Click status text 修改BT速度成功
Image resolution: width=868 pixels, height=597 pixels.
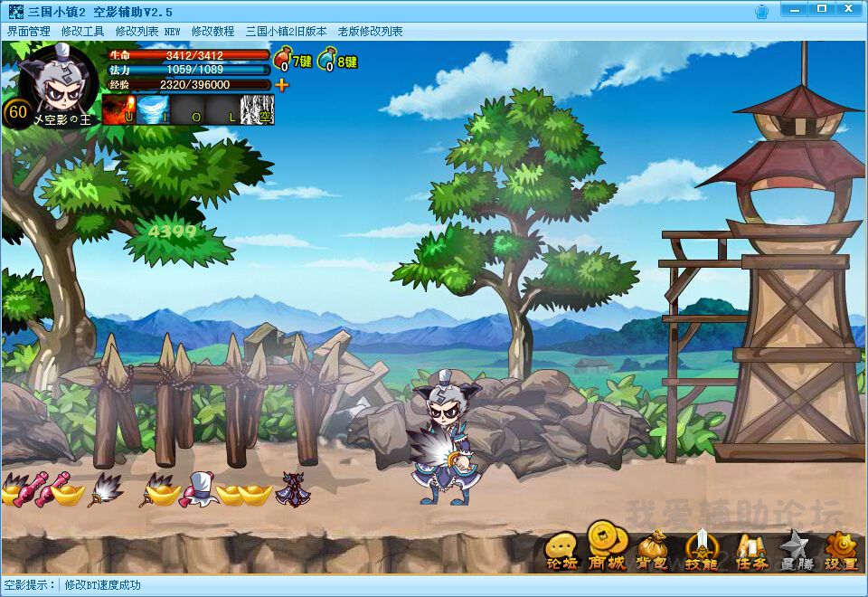102,585
